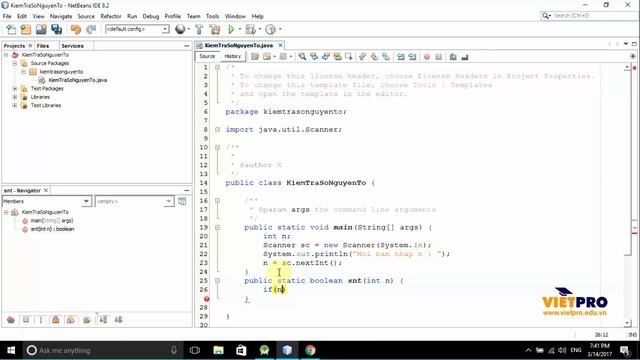This screenshot has width=640, height=360.
Task: Click the Clean and Build Project icon
Action: point(215,29)
